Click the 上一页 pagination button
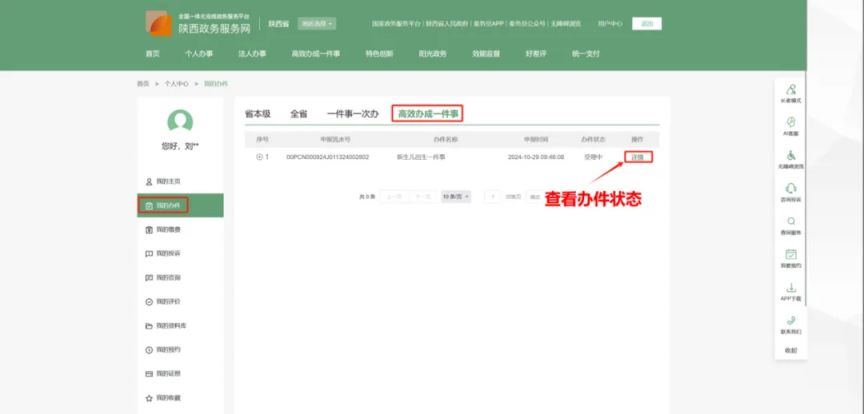The height and width of the screenshot is (414, 864). coord(395,197)
